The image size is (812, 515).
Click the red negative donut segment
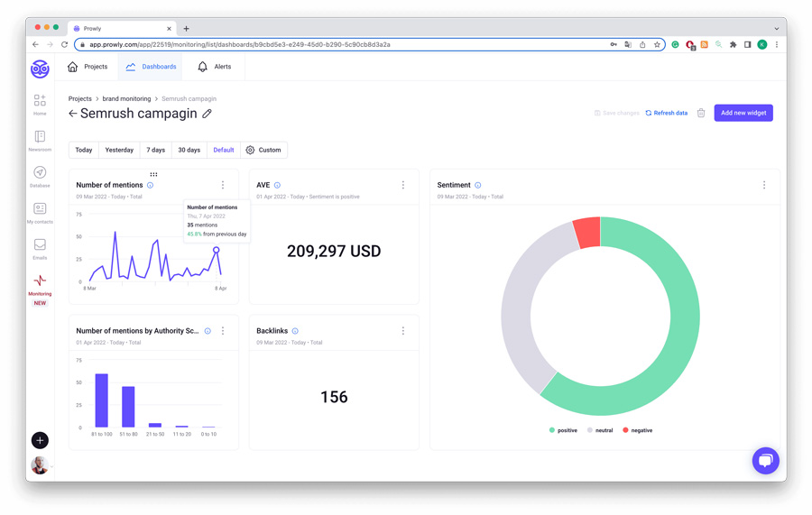[x=586, y=233]
